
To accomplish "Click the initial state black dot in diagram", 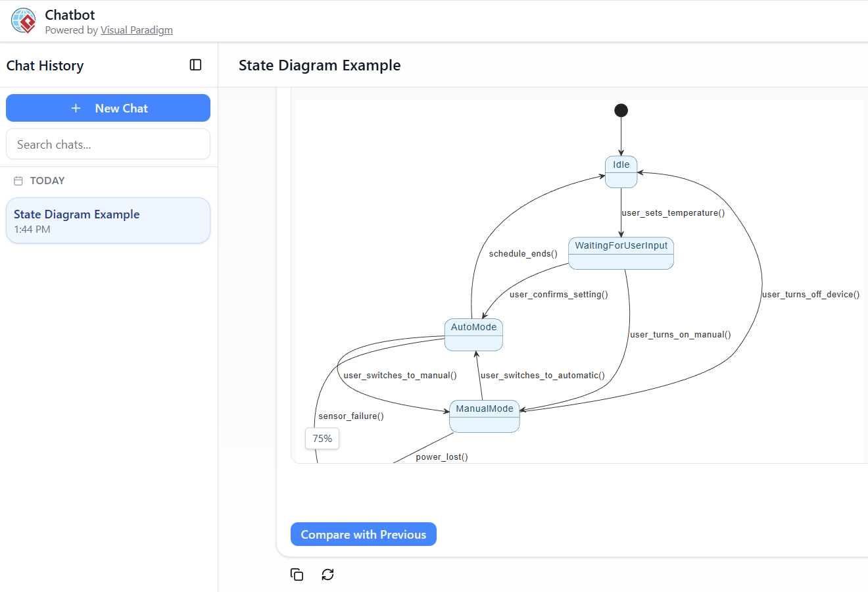I will [621, 110].
